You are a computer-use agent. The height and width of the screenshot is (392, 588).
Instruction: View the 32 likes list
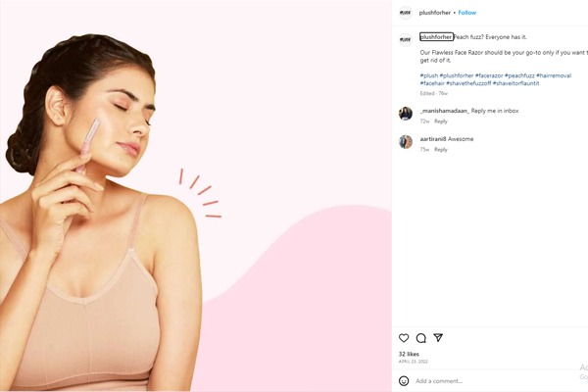409,354
